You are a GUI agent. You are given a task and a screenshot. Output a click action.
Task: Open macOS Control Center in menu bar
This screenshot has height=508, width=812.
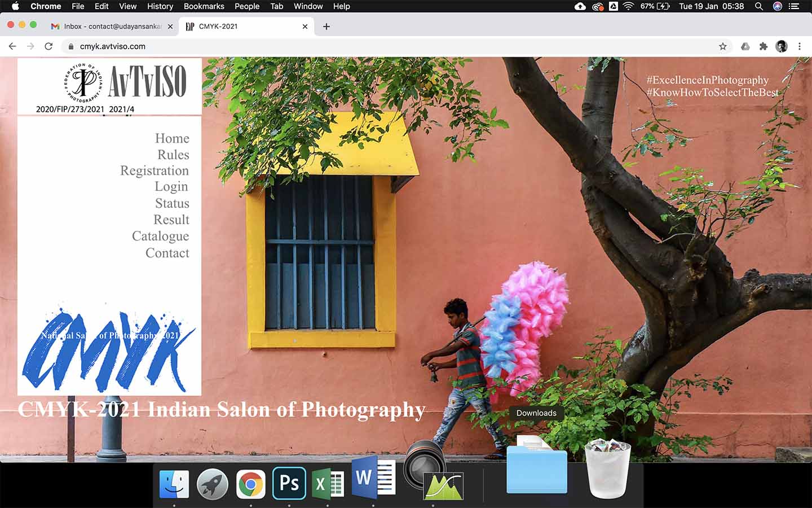(x=794, y=6)
